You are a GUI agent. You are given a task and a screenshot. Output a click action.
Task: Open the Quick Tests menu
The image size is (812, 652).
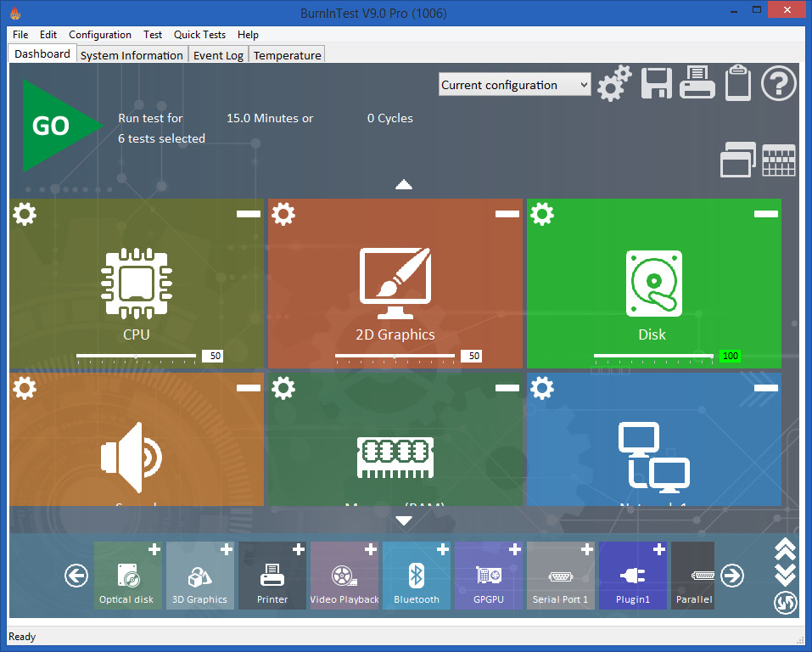point(200,35)
